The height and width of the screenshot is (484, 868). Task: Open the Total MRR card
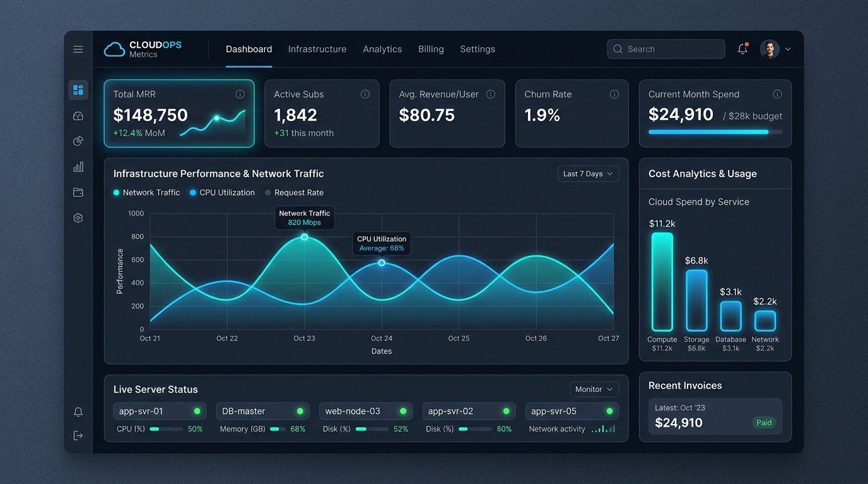pos(179,113)
